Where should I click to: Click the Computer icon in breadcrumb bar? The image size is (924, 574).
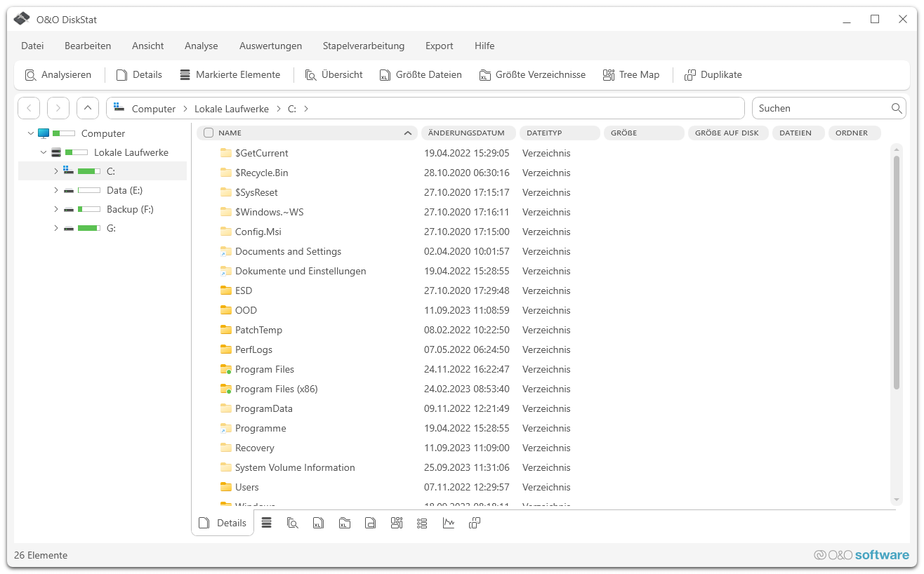[x=119, y=108]
